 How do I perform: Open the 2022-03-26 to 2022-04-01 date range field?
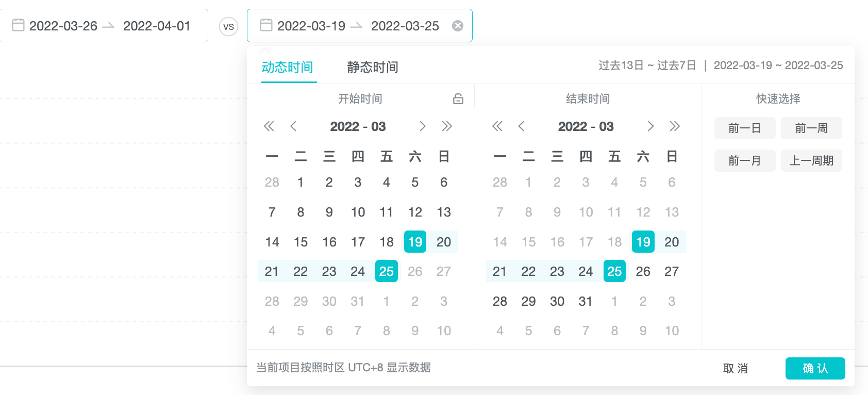(x=104, y=26)
